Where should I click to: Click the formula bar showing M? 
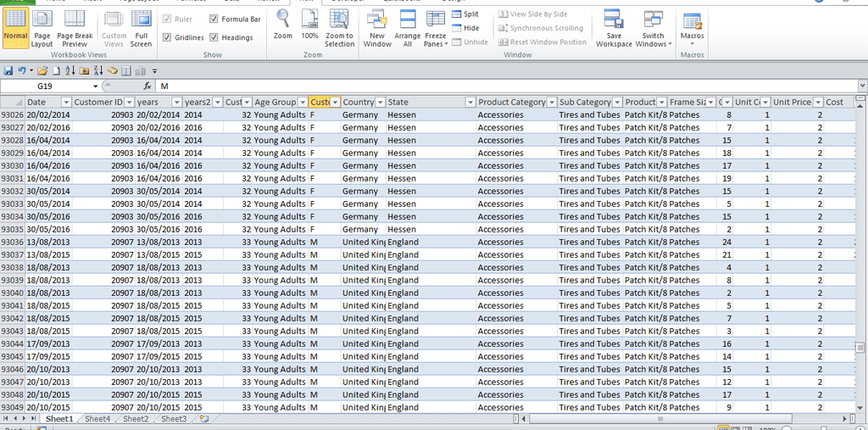tap(507, 86)
